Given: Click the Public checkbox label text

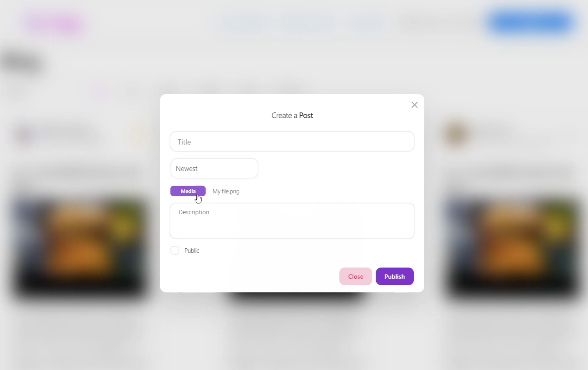Looking at the screenshot, I should [192, 251].
